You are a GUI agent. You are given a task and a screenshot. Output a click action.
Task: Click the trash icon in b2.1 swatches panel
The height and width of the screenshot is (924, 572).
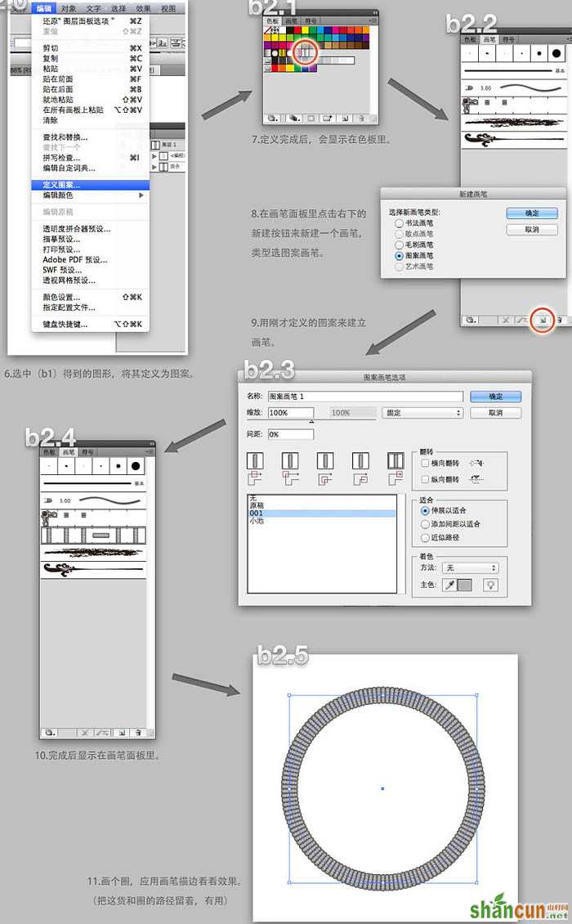click(362, 119)
